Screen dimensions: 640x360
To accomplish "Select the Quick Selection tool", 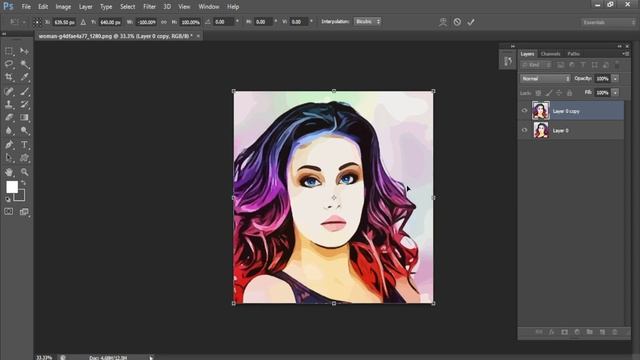I will 24,64.
